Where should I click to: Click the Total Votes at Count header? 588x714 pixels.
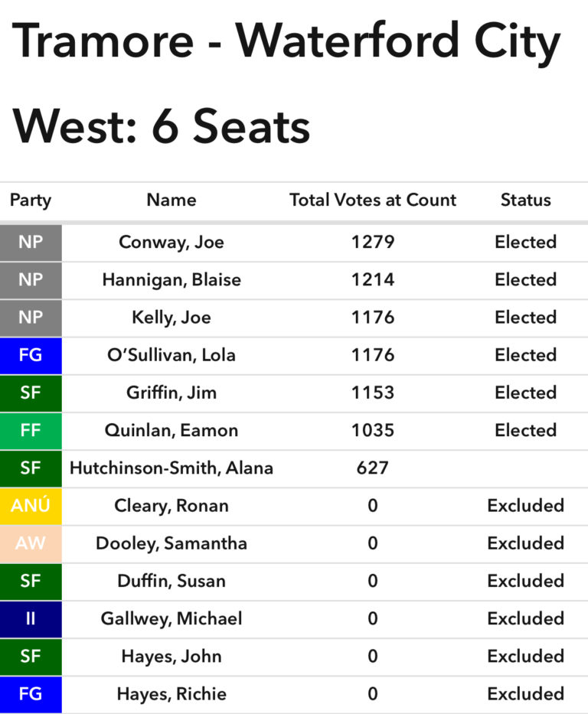[373, 201]
